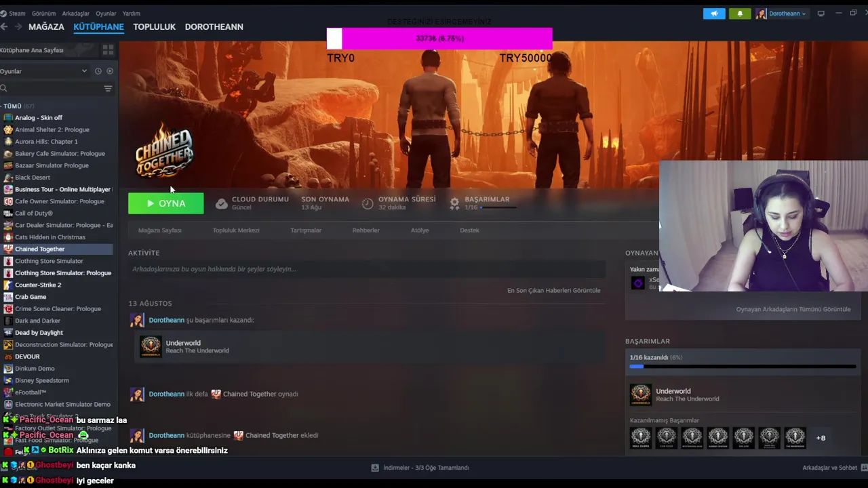Select Dead by Daylight in game list

coord(39,333)
